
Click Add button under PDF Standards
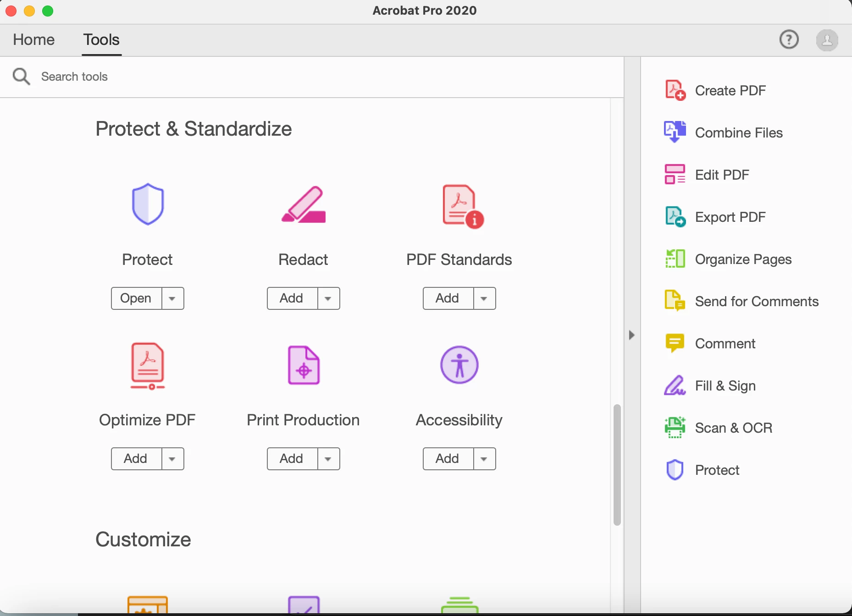point(448,298)
